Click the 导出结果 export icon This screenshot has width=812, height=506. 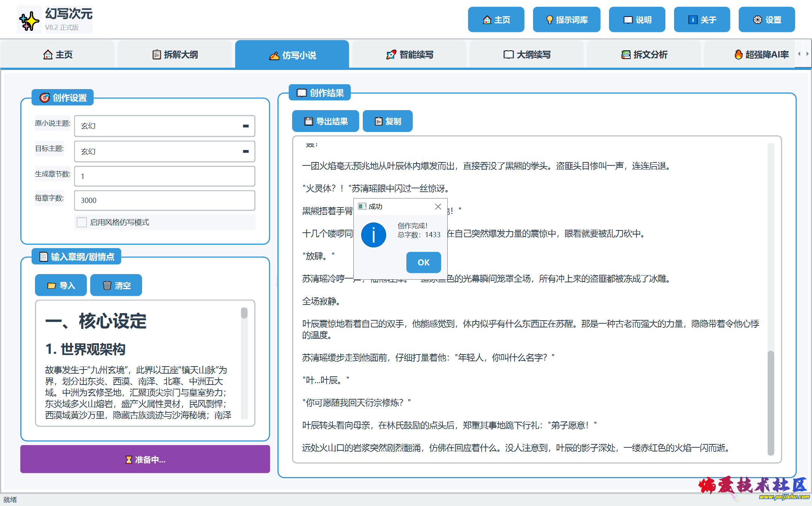point(325,121)
